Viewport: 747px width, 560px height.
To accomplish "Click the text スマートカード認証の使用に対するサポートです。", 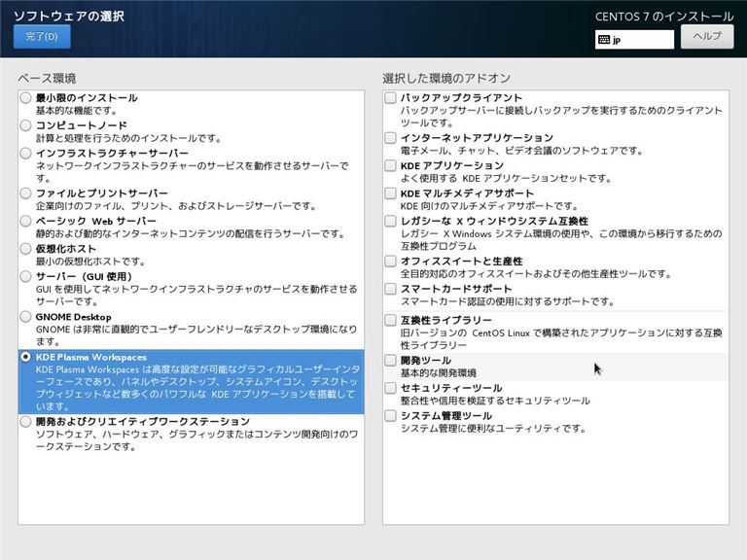I will 508,301.
